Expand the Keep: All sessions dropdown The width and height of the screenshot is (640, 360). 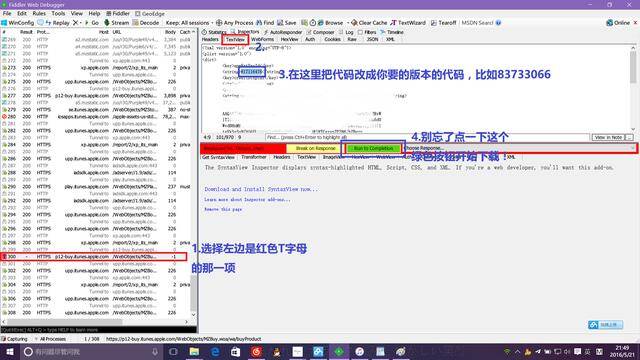[188, 23]
